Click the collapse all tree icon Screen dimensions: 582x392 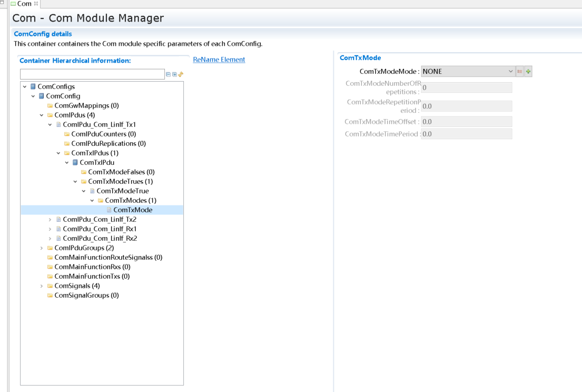(x=168, y=75)
